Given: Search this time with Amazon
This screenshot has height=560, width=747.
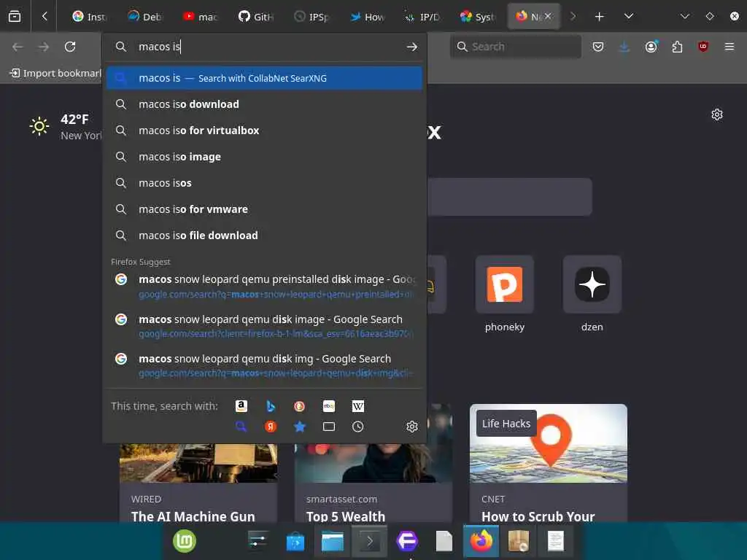Looking at the screenshot, I should [241, 406].
